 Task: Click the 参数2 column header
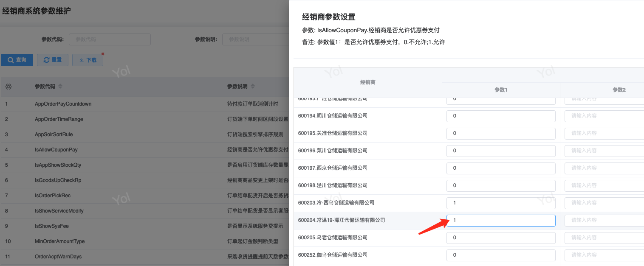pyautogui.click(x=602, y=90)
